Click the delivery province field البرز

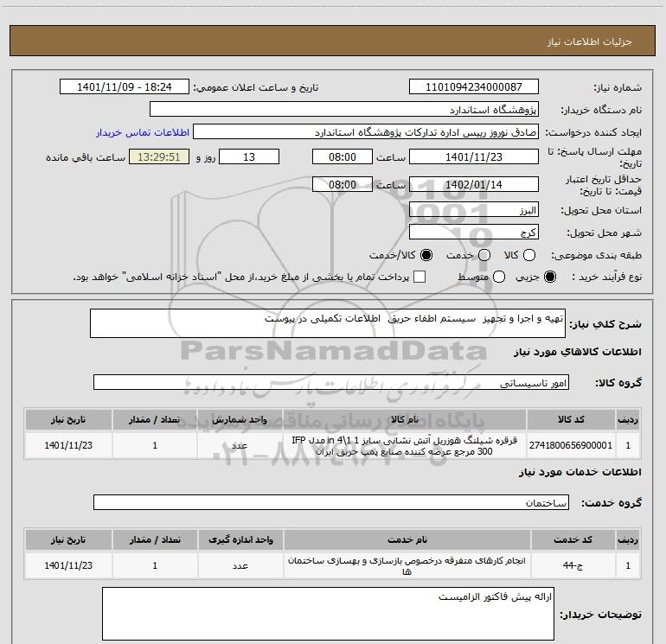[474, 209]
